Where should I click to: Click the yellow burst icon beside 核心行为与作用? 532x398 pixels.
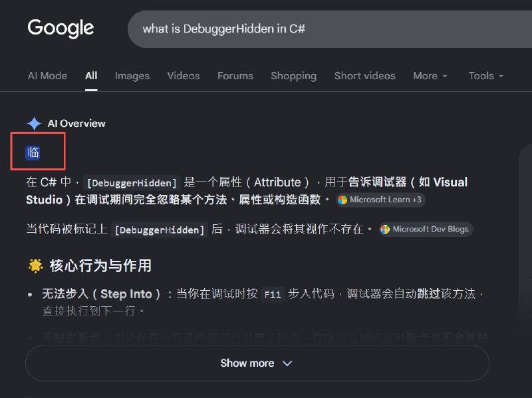pos(36,266)
